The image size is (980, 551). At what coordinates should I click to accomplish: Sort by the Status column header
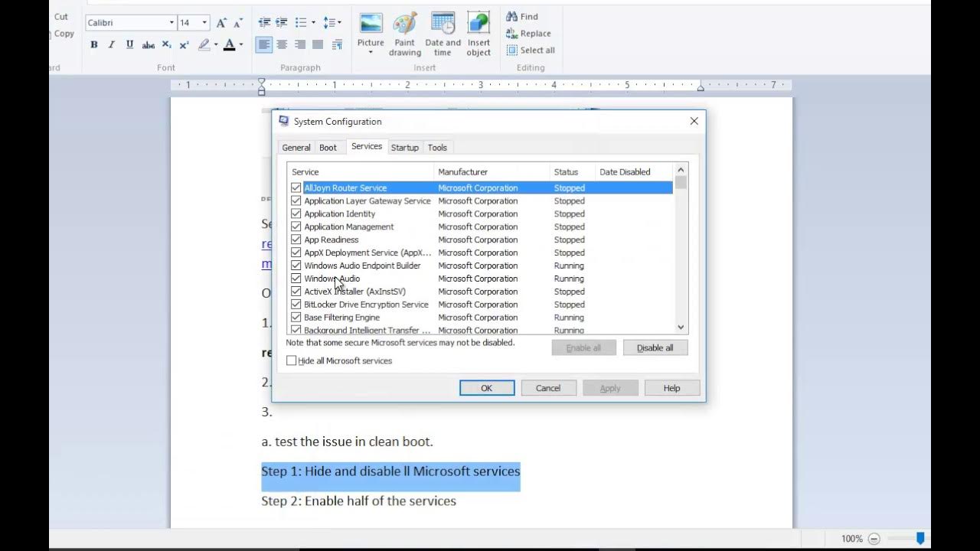(x=572, y=172)
